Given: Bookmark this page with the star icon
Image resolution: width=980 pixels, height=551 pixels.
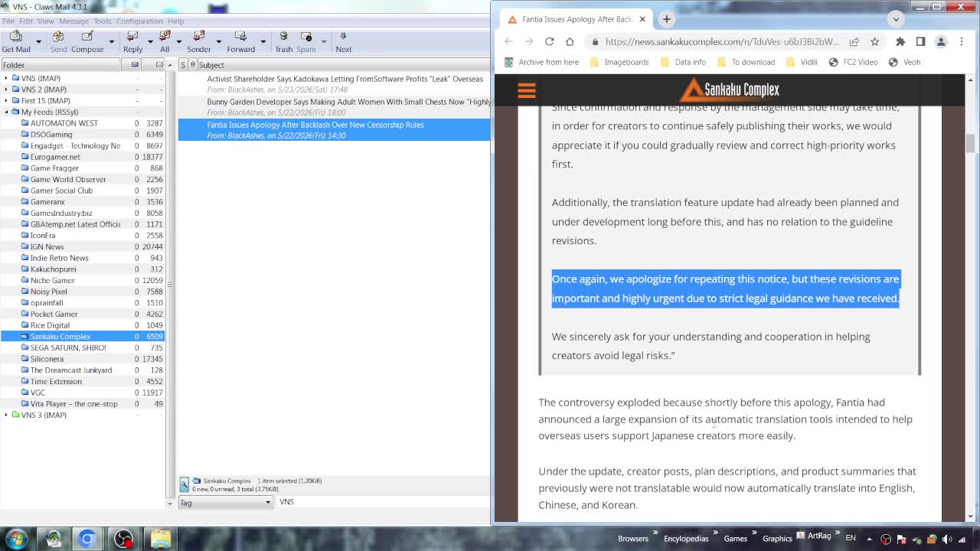Looking at the screenshot, I should coord(874,41).
